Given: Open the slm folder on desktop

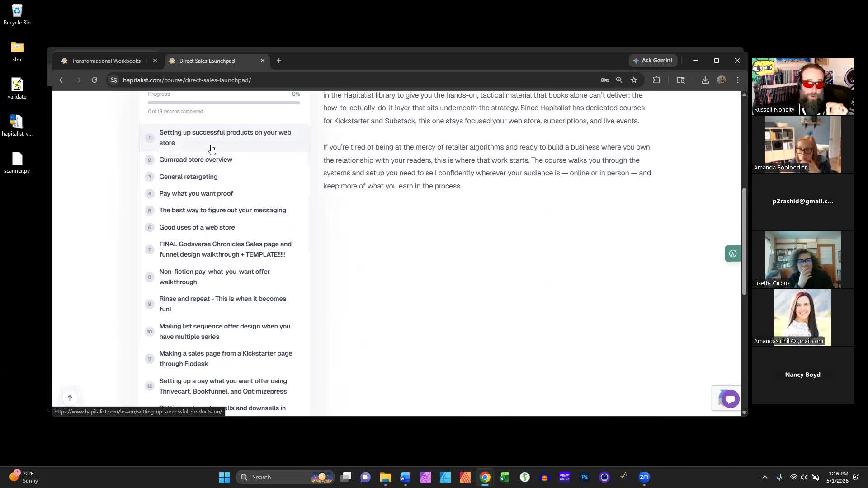Looking at the screenshot, I should (17, 52).
